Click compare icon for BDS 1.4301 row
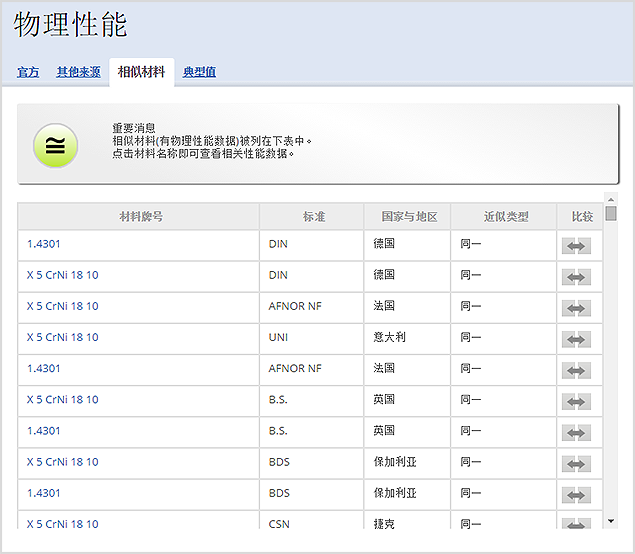Image resolution: width=635 pixels, height=554 pixels. click(576, 495)
